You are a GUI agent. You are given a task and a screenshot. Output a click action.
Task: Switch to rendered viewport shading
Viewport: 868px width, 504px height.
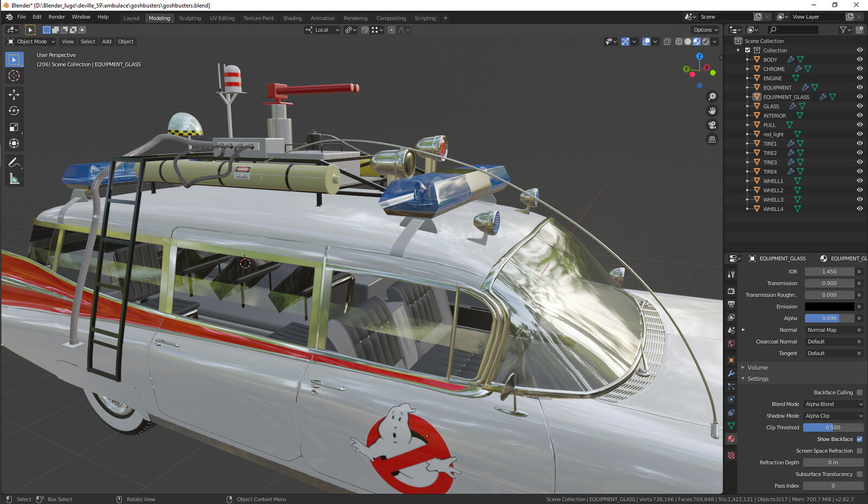click(706, 41)
